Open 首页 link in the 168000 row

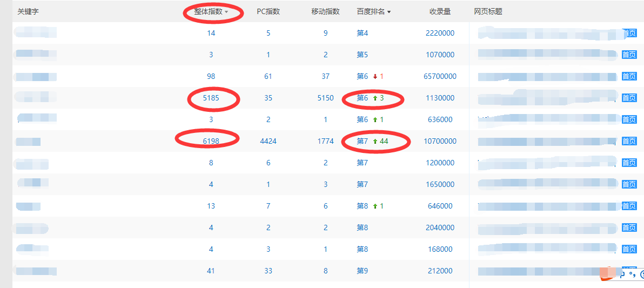tap(629, 250)
